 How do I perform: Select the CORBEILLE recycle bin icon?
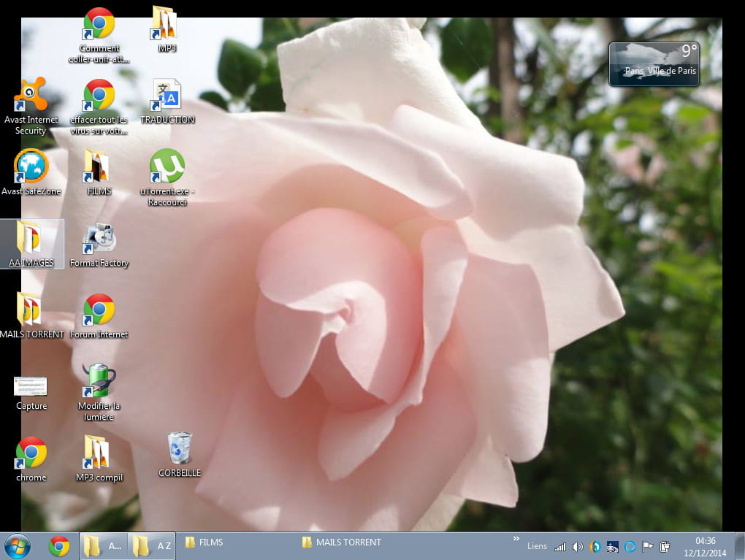pos(179,448)
